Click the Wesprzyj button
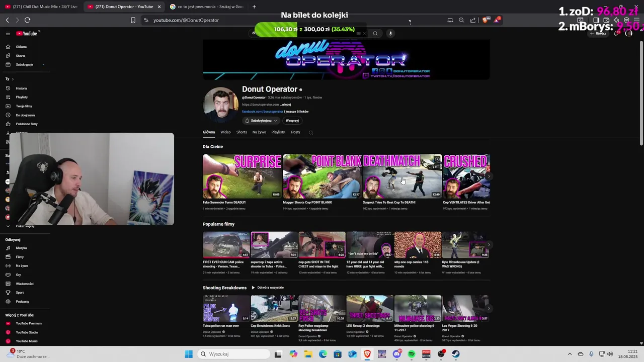The height and width of the screenshot is (362, 644). click(x=292, y=121)
